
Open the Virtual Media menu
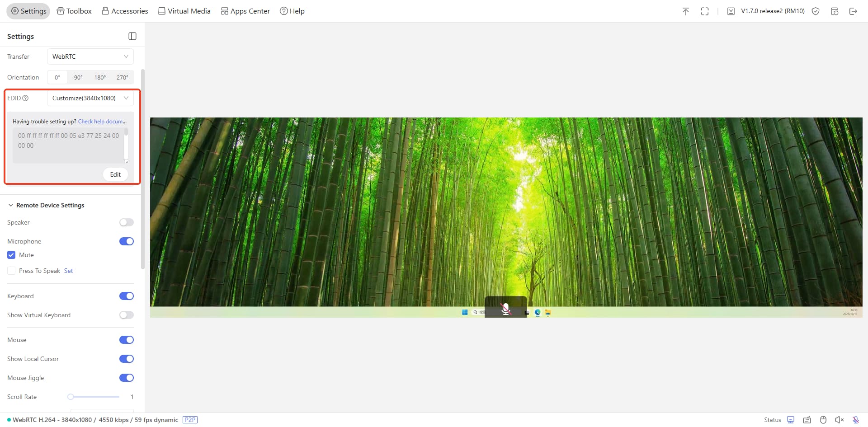coord(184,11)
